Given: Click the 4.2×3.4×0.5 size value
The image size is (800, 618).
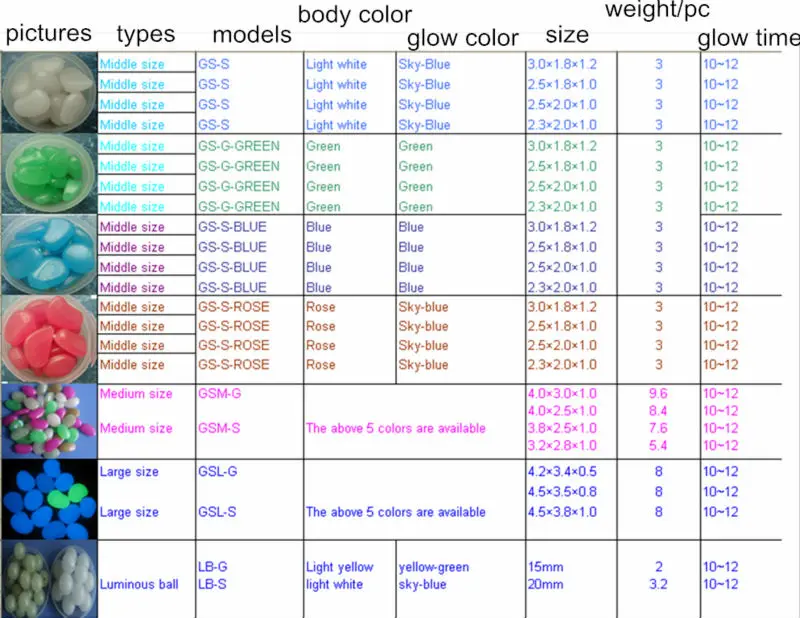Looking at the screenshot, I should [561, 471].
